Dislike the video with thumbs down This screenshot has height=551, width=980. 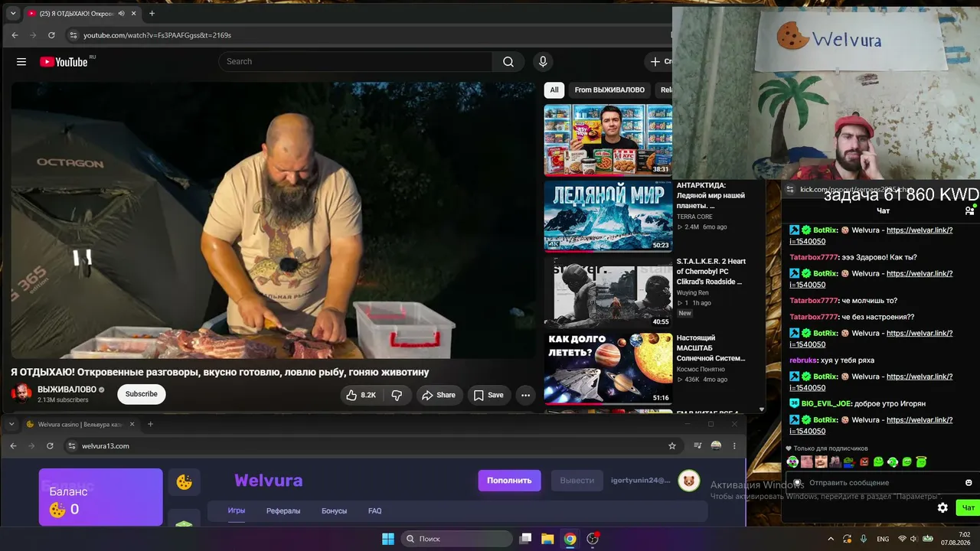click(397, 395)
